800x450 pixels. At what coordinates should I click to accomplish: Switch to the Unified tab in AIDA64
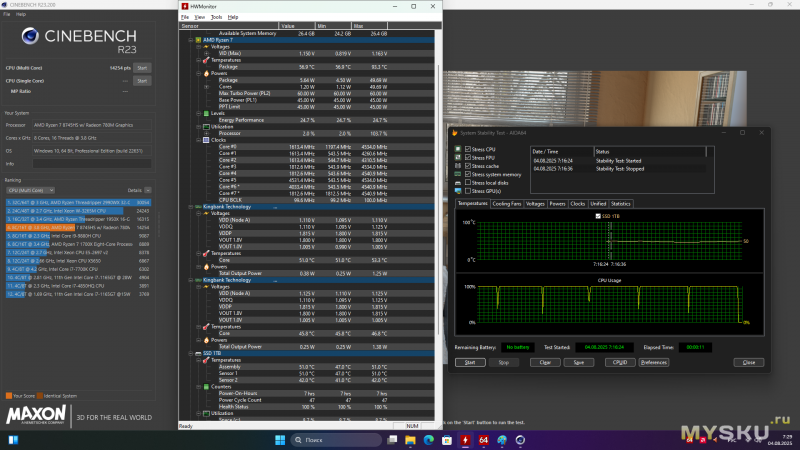pyautogui.click(x=598, y=204)
